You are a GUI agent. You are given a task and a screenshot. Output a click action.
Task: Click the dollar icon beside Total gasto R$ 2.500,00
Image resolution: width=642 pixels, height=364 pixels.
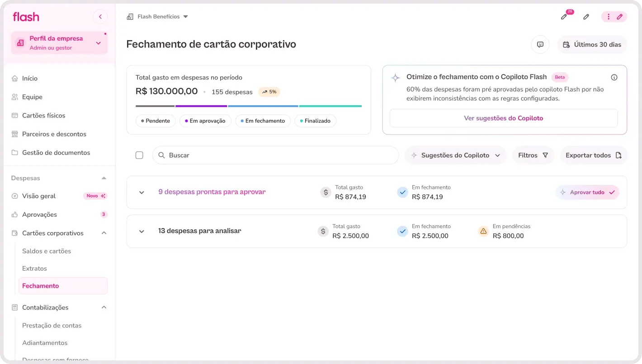coord(323,231)
